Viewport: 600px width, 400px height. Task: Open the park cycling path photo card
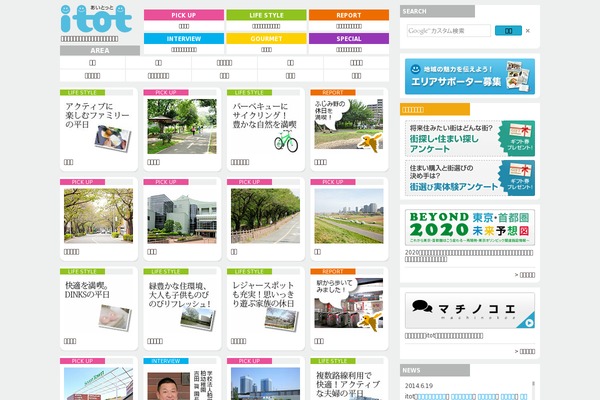click(x=182, y=130)
